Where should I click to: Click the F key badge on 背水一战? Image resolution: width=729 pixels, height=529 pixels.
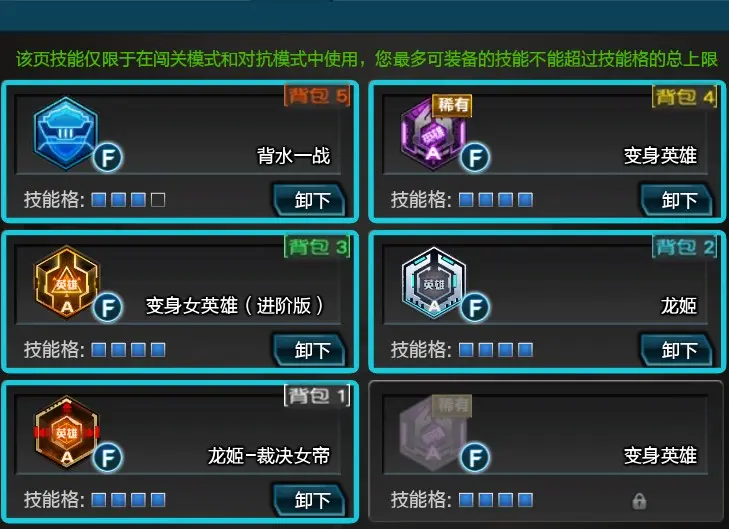(108, 158)
